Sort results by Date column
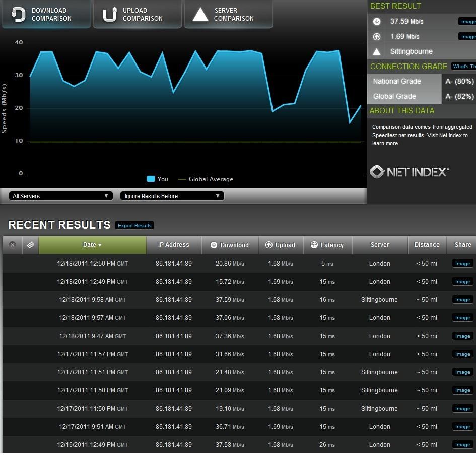The image size is (476, 458). (92, 245)
